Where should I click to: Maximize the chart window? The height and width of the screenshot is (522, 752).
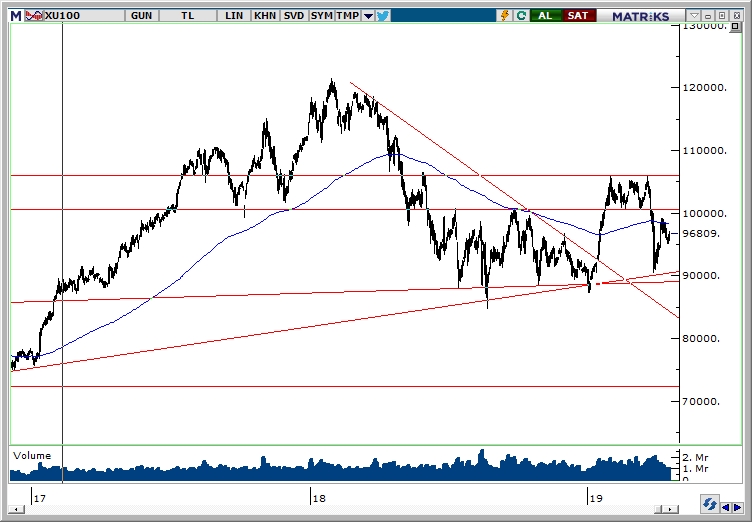723,16
